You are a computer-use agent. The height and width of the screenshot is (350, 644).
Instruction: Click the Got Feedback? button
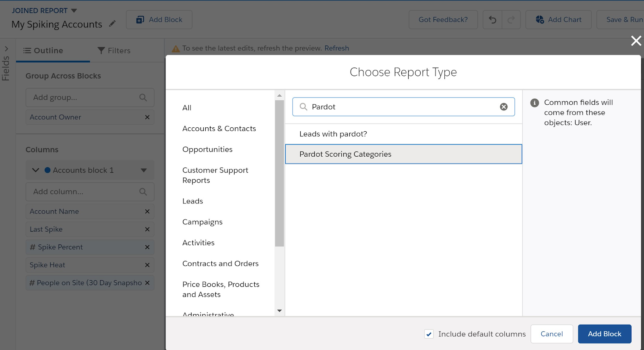coord(443,20)
